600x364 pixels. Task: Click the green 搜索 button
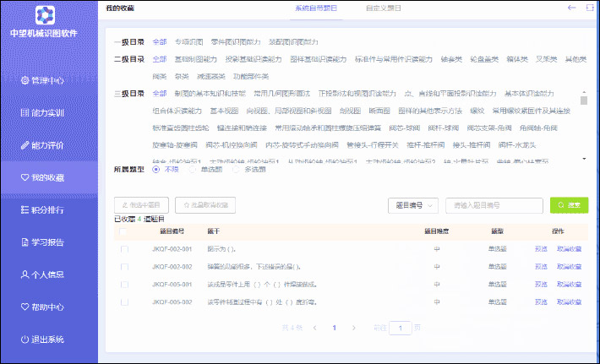(x=569, y=204)
